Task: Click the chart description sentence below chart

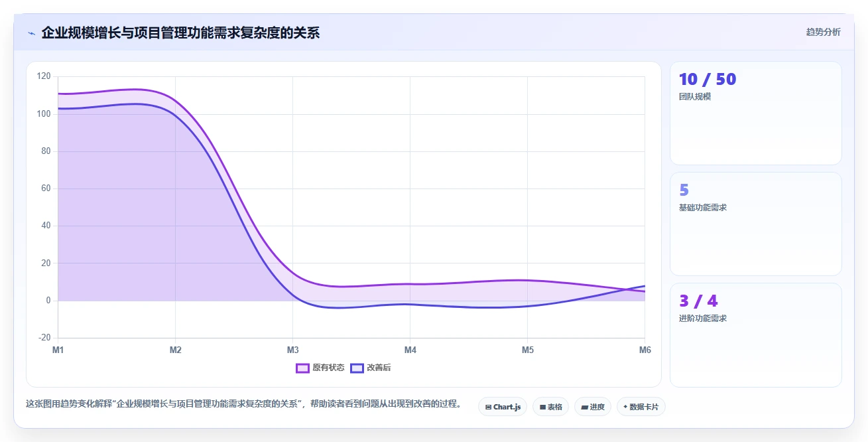Action: click(243, 404)
